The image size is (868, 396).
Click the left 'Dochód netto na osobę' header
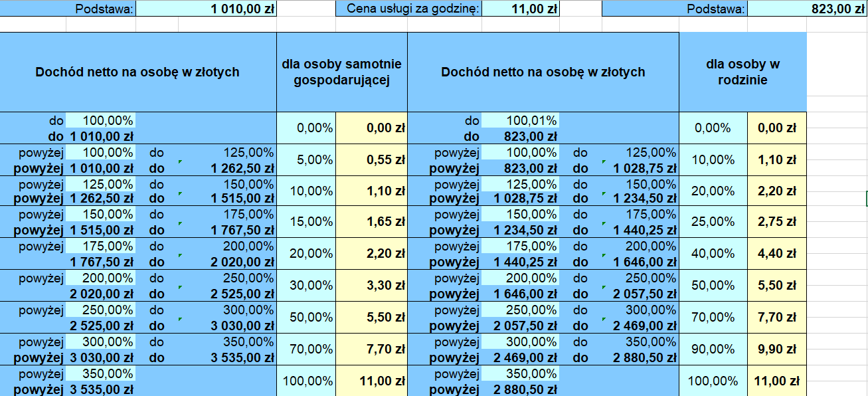coord(138,72)
